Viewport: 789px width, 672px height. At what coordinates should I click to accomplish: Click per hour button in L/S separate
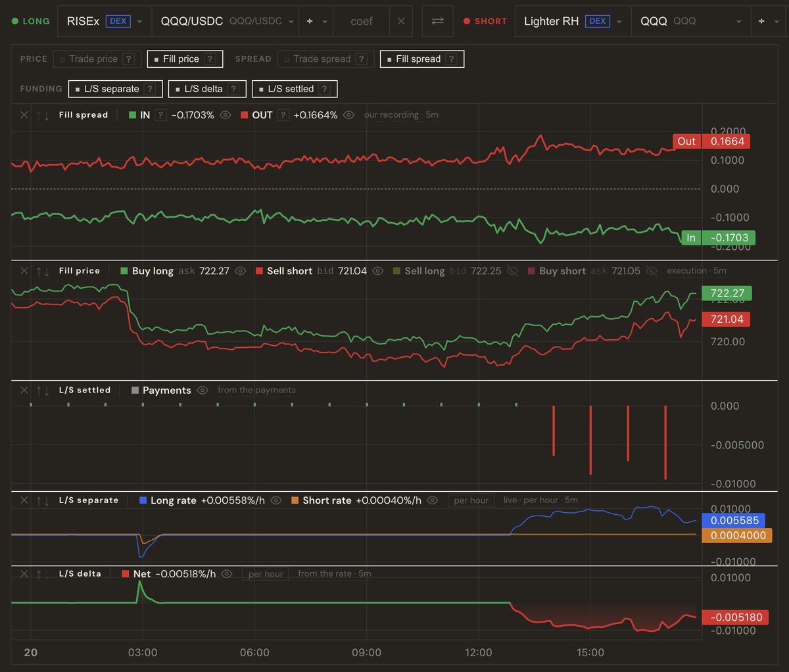(x=471, y=500)
